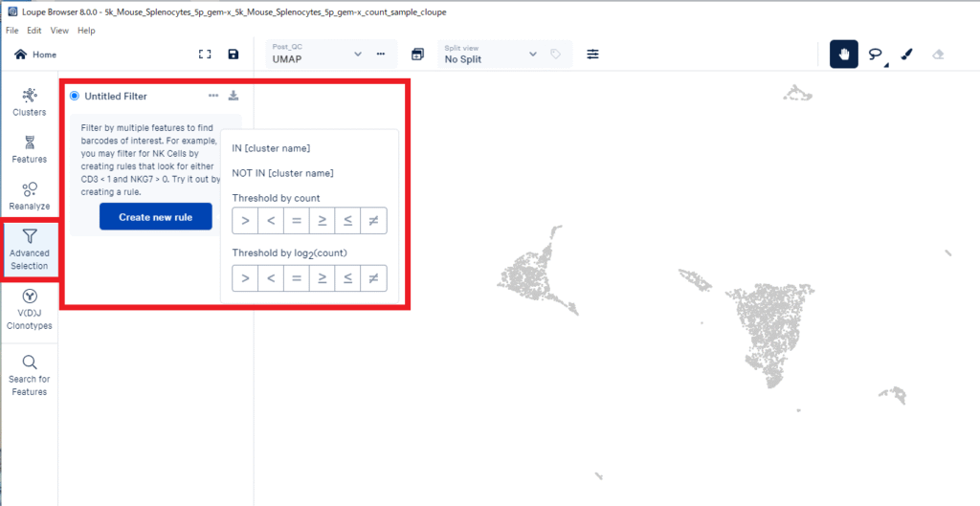The height and width of the screenshot is (506, 980).
Task: Choose the IN [cluster name] rule option
Action: [x=271, y=148]
